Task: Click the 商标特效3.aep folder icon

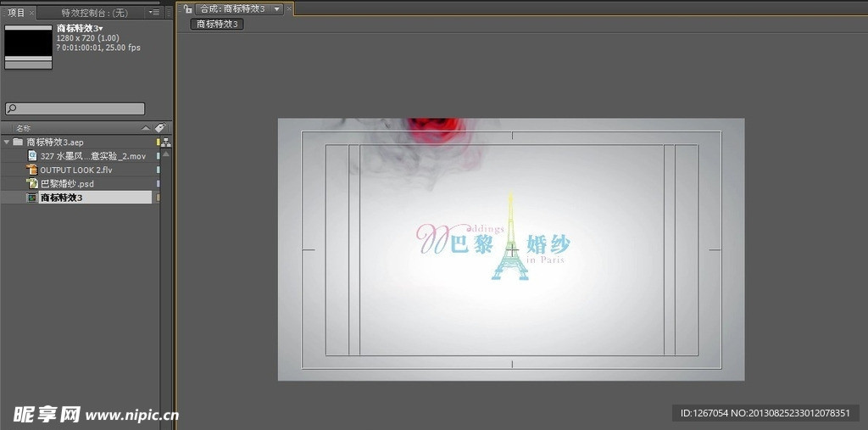Action: click(18, 142)
